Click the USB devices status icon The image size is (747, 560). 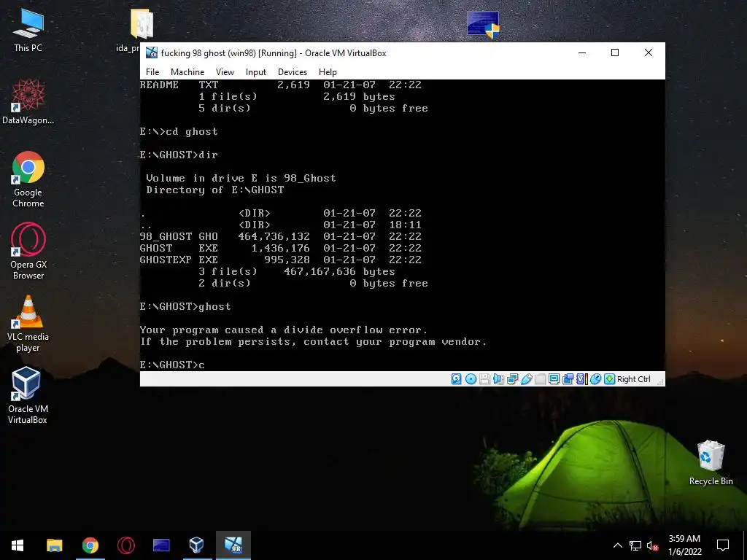(x=526, y=379)
